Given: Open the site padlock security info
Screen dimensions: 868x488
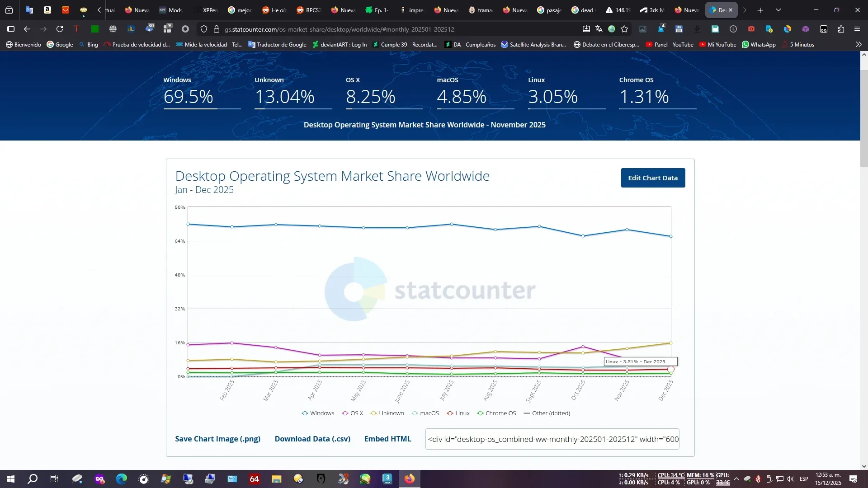Looking at the screenshot, I should click(216, 29).
